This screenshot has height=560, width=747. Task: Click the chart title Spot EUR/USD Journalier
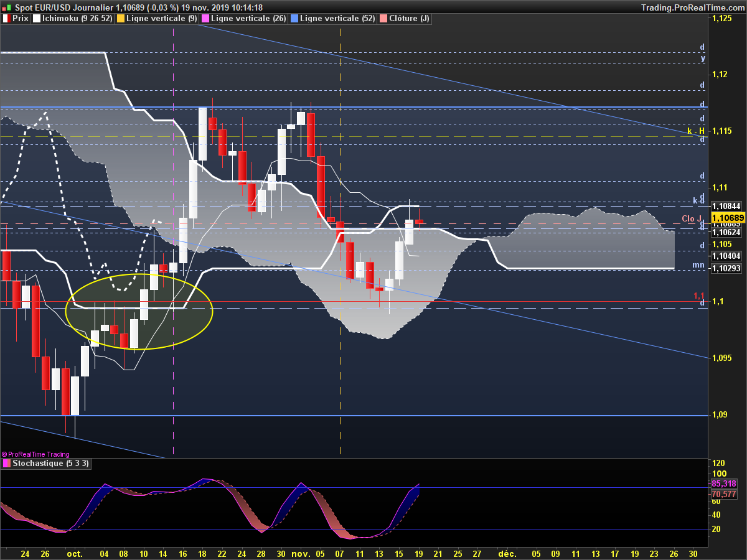point(65,7)
